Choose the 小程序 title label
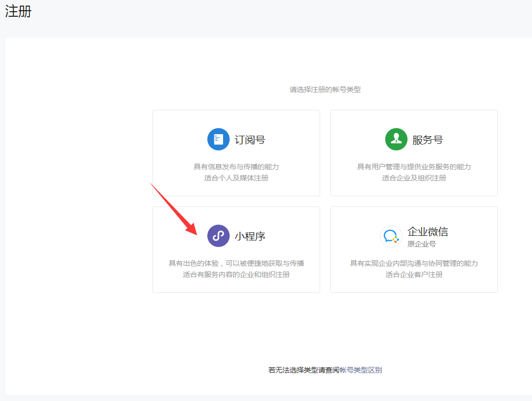The image size is (532, 401). tap(249, 236)
